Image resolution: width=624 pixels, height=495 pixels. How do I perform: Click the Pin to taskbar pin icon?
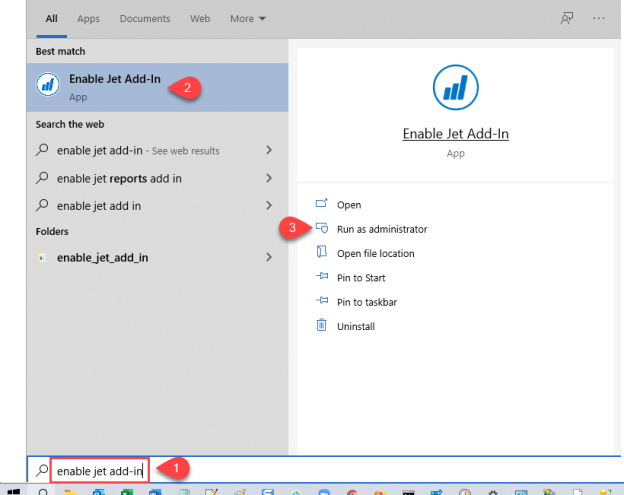(x=322, y=300)
